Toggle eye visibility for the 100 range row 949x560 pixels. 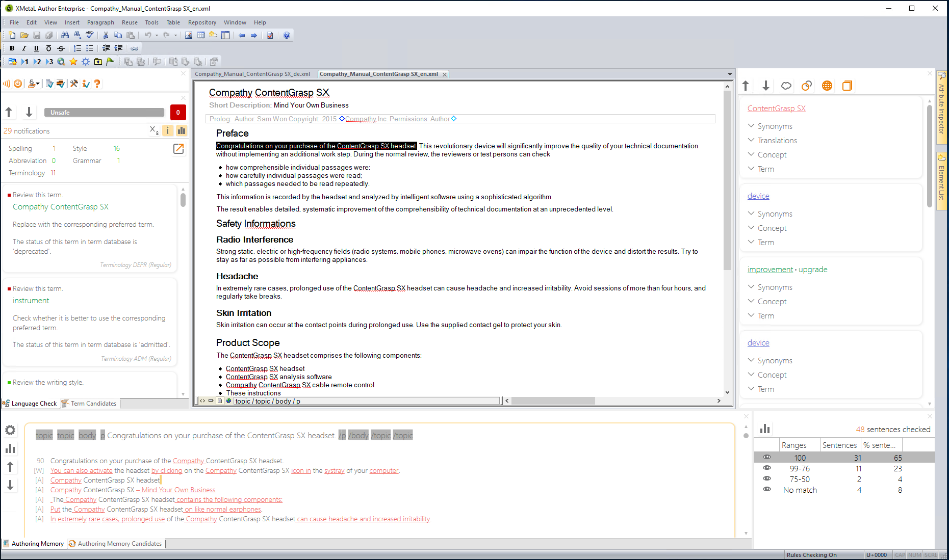coord(767,458)
